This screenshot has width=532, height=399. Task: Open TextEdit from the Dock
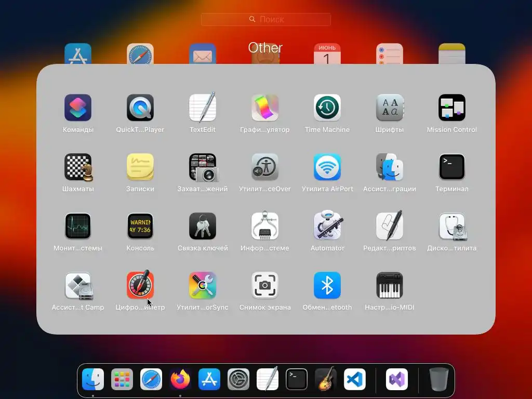268,379
